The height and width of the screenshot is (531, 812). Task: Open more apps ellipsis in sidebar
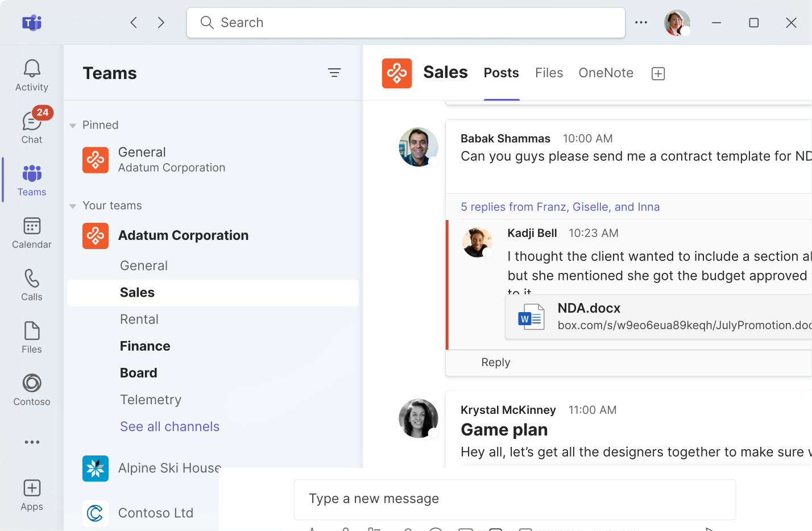pos(32,442)
